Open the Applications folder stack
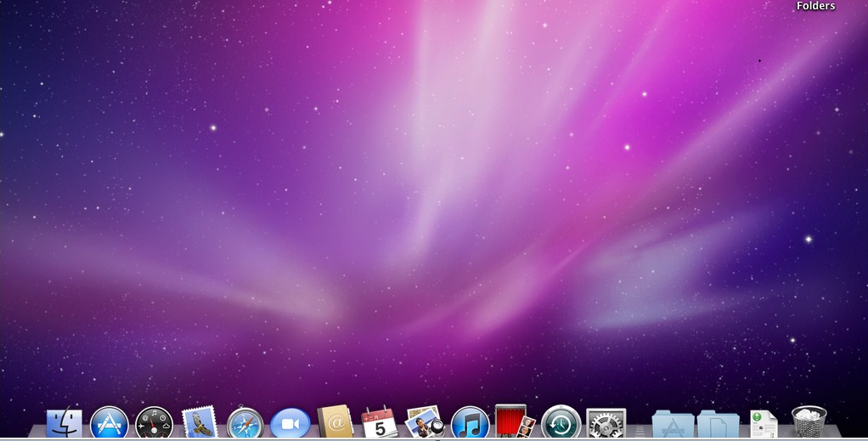868x441 pixels. tap(674, 424)
